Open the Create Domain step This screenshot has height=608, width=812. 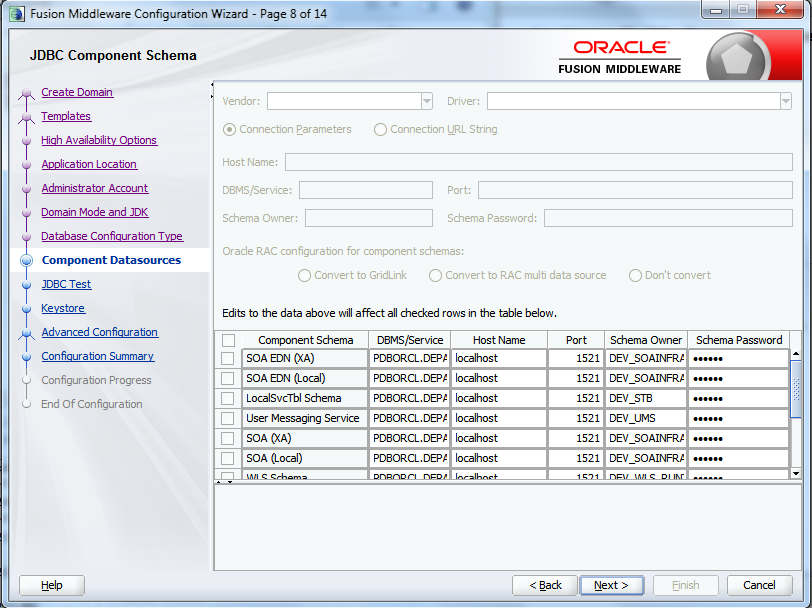click(77, 92)
